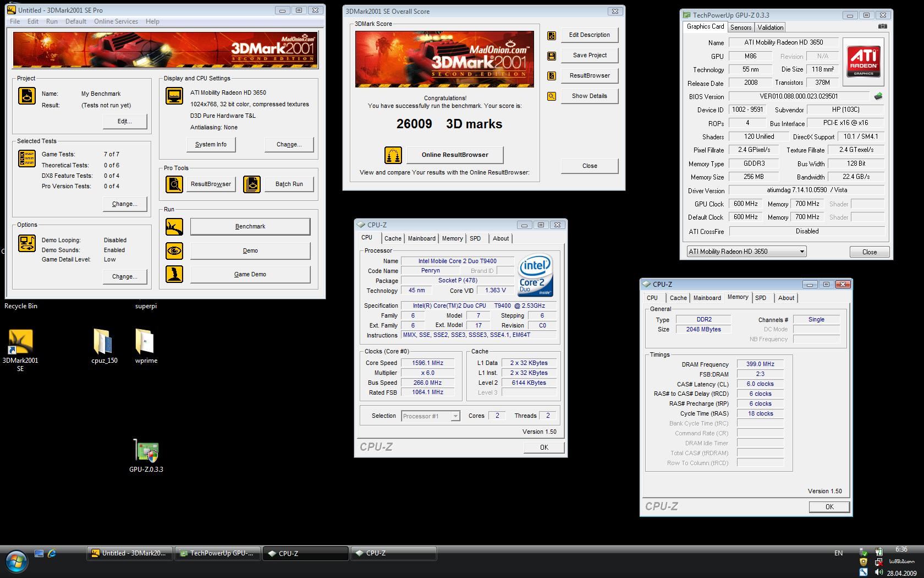Click Change button in Options section
Image resolution: width=924 pixels, height=578 pixels.
click(x=125, y=276)
